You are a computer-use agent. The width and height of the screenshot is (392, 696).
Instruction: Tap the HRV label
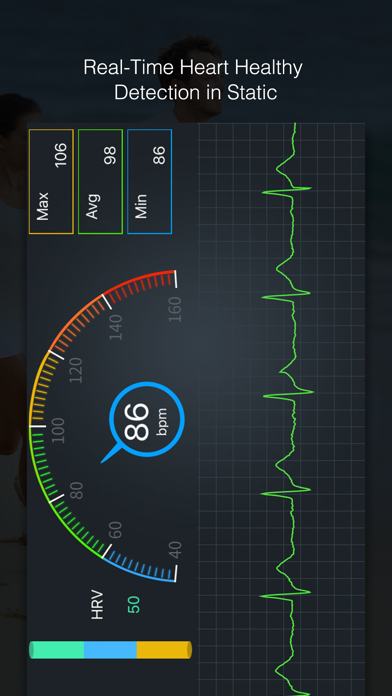pos(97,605)
